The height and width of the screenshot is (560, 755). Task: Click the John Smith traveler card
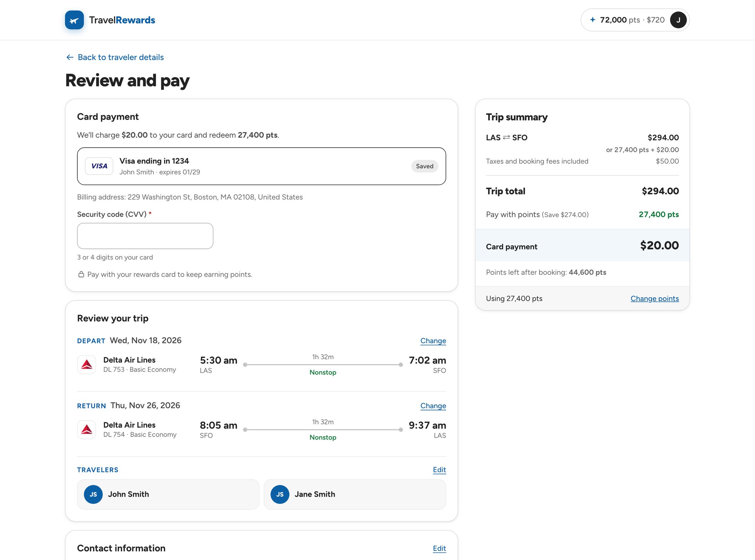click(x=168, y=494)
